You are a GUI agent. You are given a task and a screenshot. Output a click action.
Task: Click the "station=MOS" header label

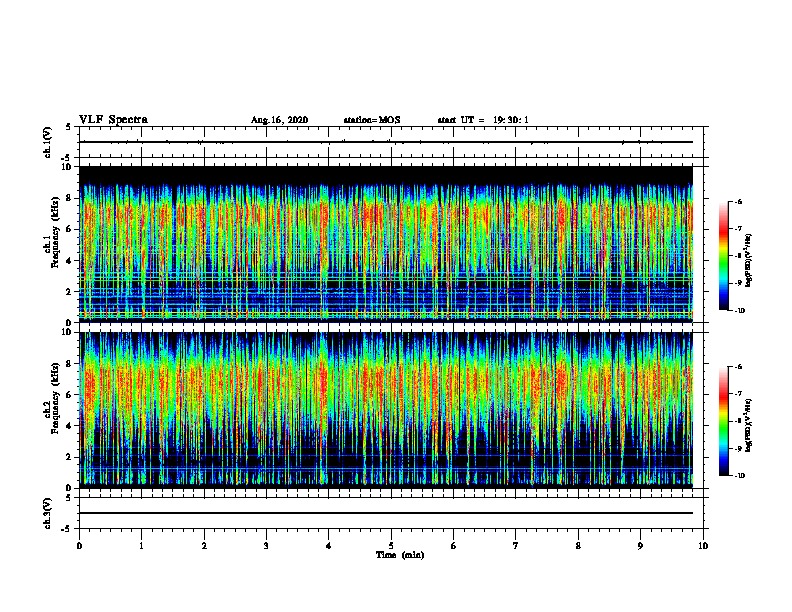point(372,120)
